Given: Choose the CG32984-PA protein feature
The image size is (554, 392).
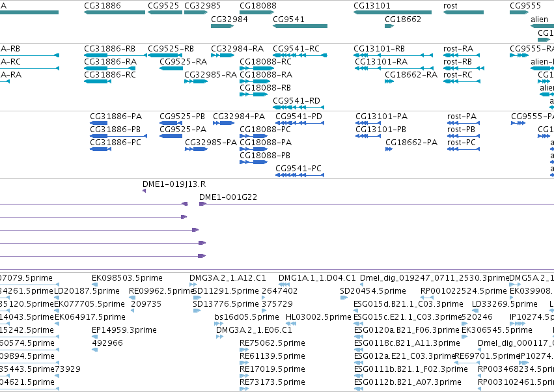Looking at the screenshot, I should [x=239, y=117].
